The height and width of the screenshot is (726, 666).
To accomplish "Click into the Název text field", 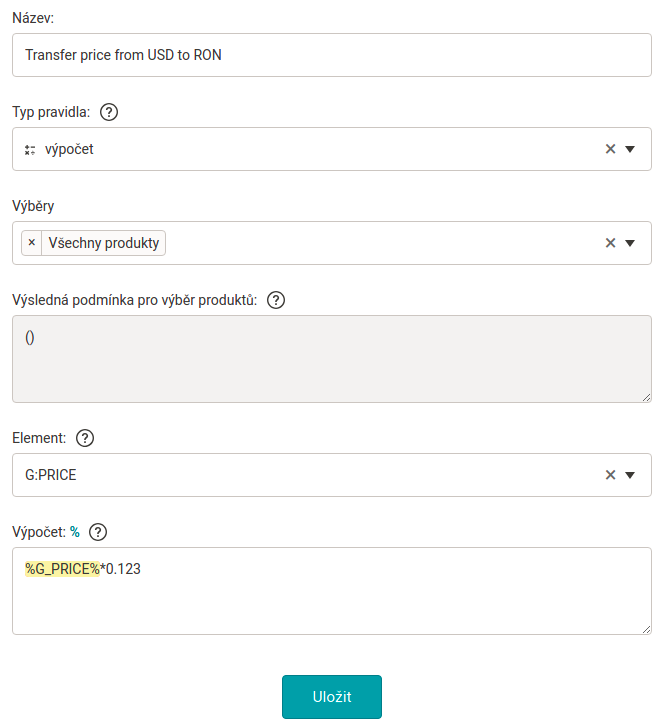I will pyautogui.click(x=332, y=55).
